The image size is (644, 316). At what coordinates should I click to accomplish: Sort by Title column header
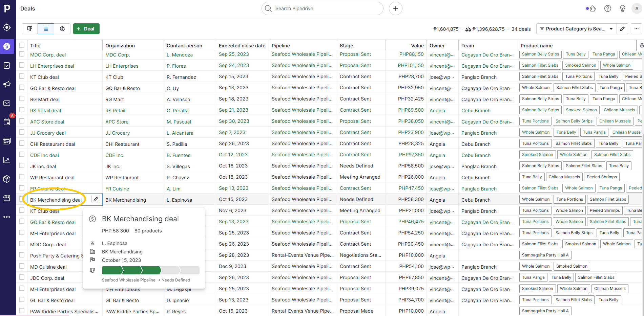coord(35,46)
